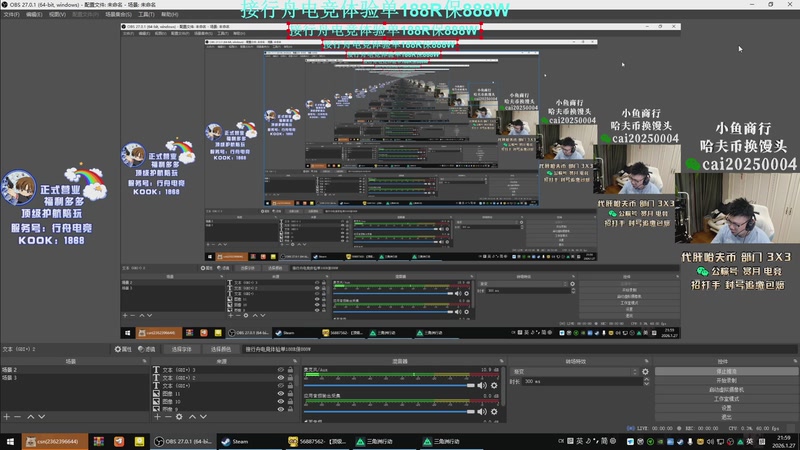
Task: Open the transition type dropdown
Action: (574, 372)
